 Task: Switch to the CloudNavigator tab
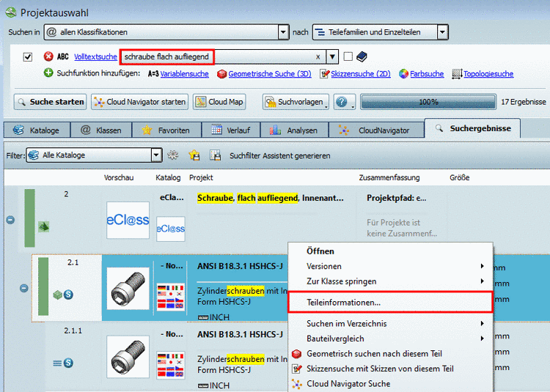376,130
